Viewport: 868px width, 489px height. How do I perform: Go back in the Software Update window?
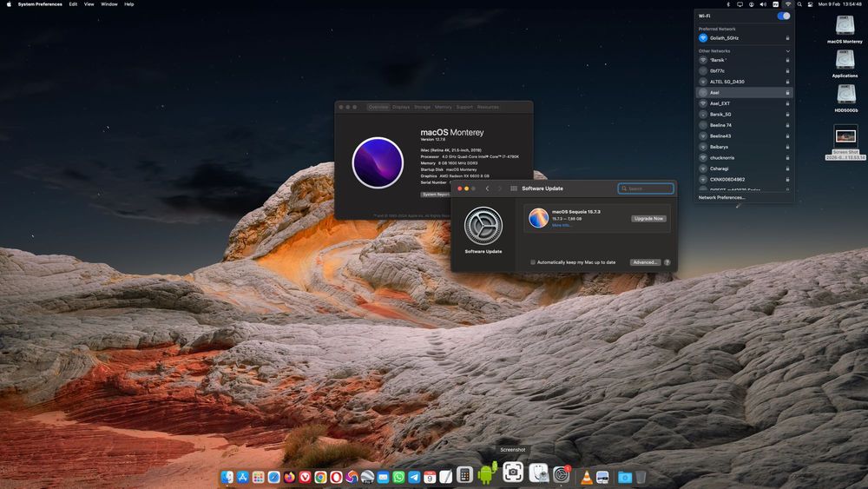(x=487, y=188)
